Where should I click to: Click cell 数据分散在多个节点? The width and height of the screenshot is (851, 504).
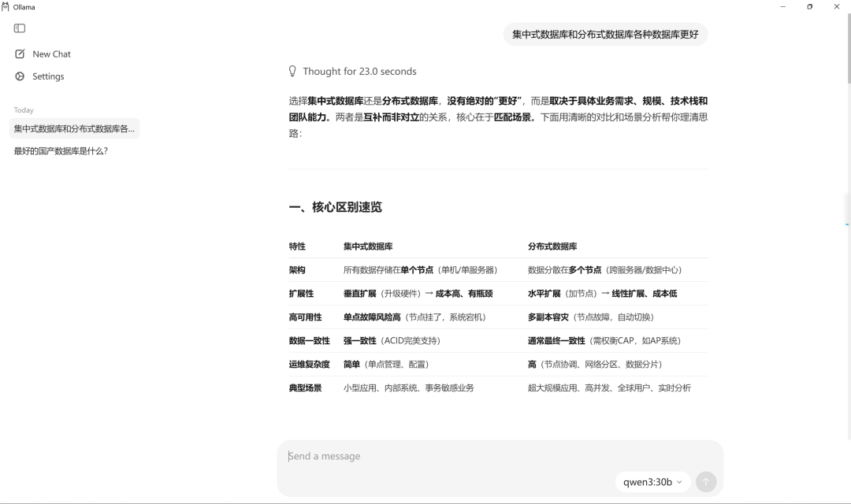click(604, 269)
